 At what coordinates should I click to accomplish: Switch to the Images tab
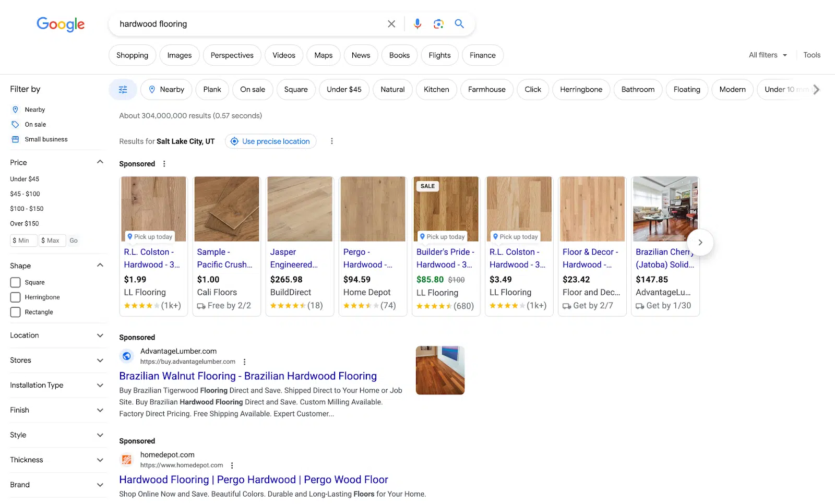[180, 55]
